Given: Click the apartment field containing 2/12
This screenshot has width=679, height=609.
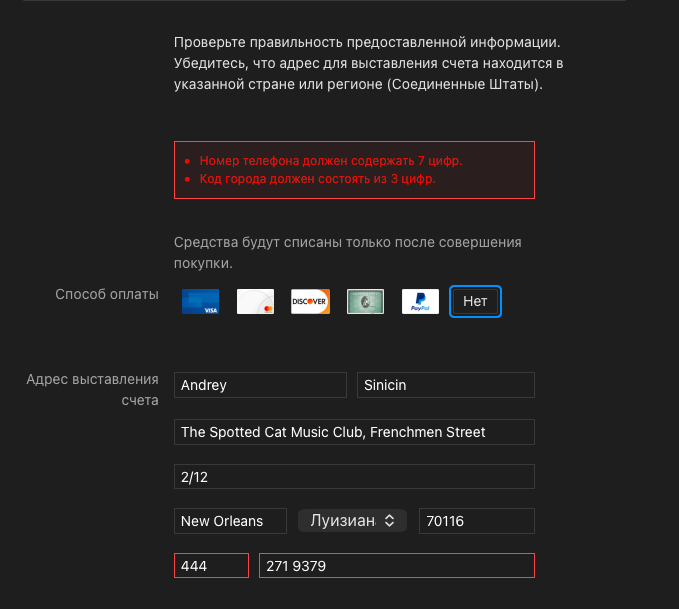Looking at the screenshot, I should coord(354,478).
